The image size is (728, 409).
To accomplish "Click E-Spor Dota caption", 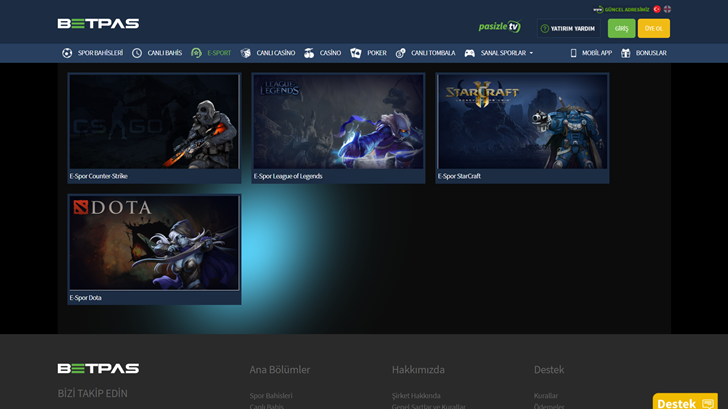I will (x=85, y=298).
